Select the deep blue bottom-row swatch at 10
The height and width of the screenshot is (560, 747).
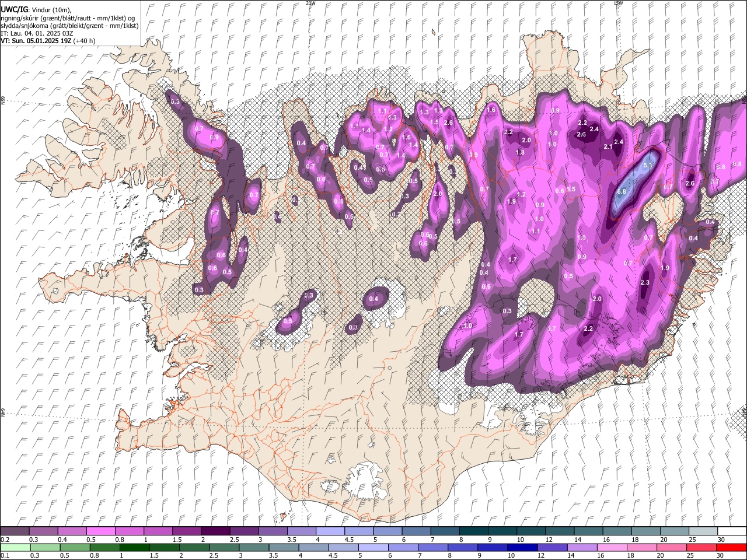tap(522, 548)
